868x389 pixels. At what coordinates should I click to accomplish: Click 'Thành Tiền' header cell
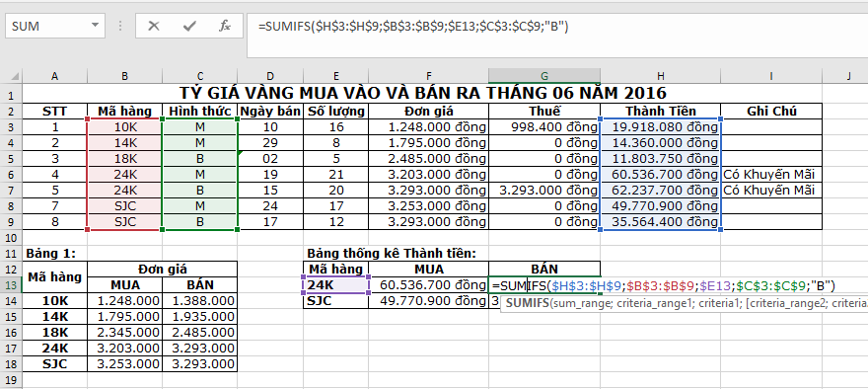click(661, 111)
